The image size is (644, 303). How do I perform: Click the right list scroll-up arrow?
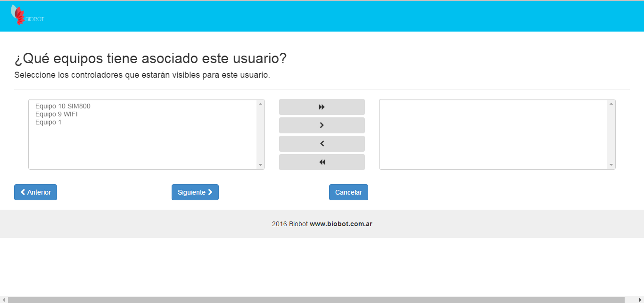pos(611,104)
